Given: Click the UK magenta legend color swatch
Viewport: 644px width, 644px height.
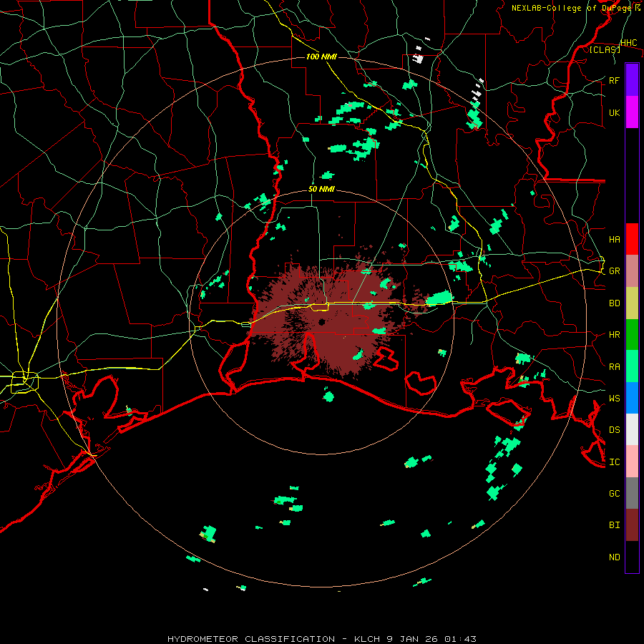Looking at the screenshot, I should (x=632, y=112).
